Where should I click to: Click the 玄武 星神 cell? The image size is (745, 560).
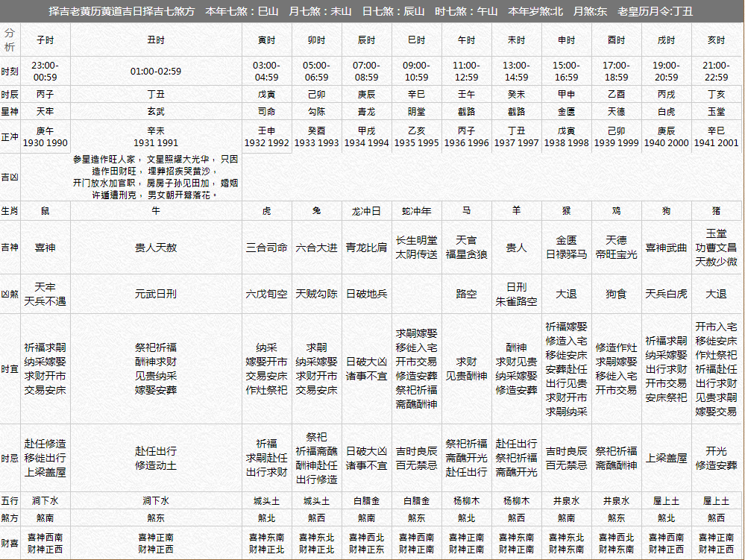(x=156, y=112)
